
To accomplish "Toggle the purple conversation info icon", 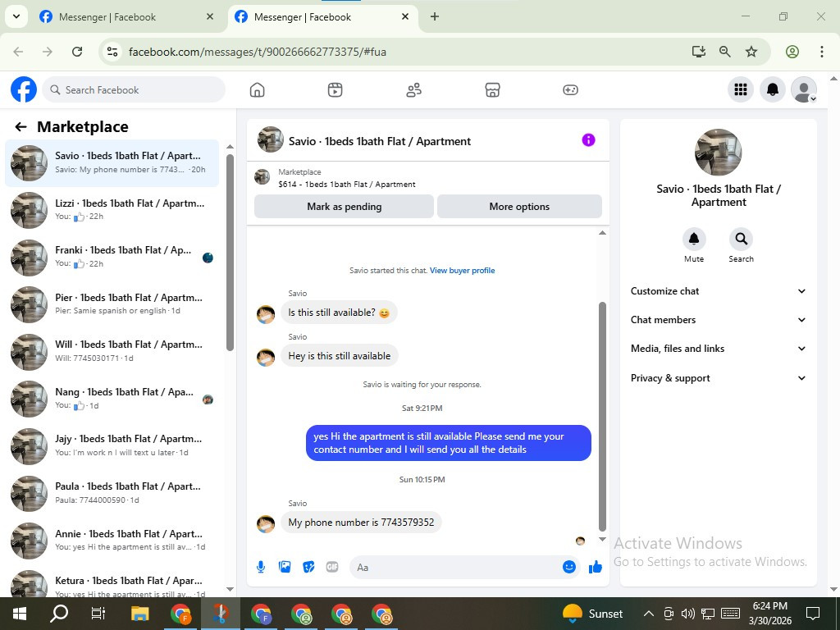I will tap(588, 140).
